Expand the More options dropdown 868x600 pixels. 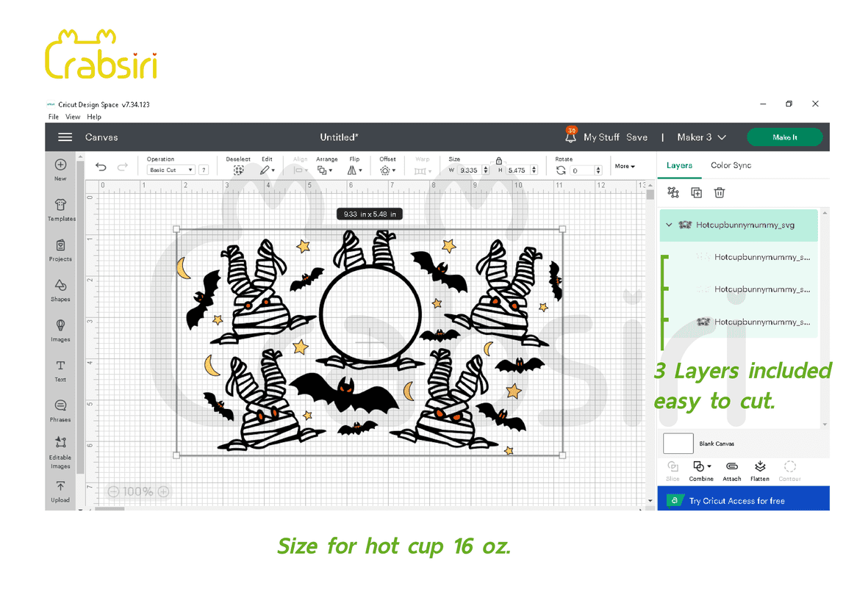pyautogui.click(x=625, y=166)
